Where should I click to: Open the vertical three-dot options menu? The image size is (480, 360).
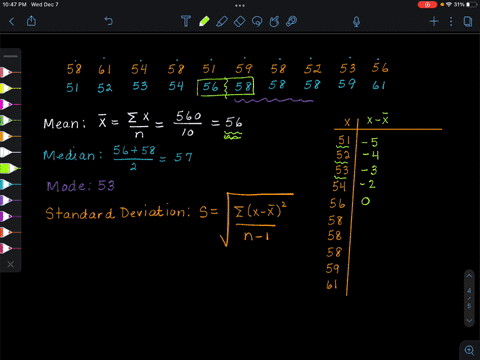coord(451,22)
